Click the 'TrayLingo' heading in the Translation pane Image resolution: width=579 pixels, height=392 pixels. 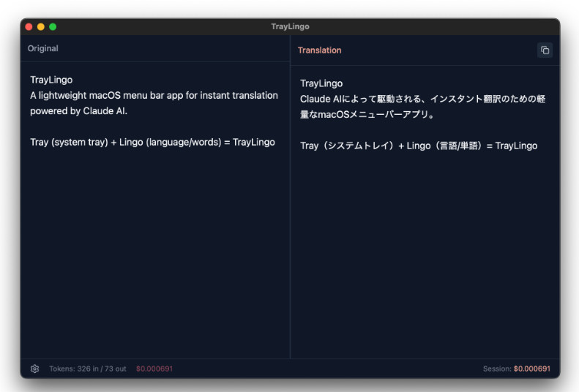tap(321, 83)
